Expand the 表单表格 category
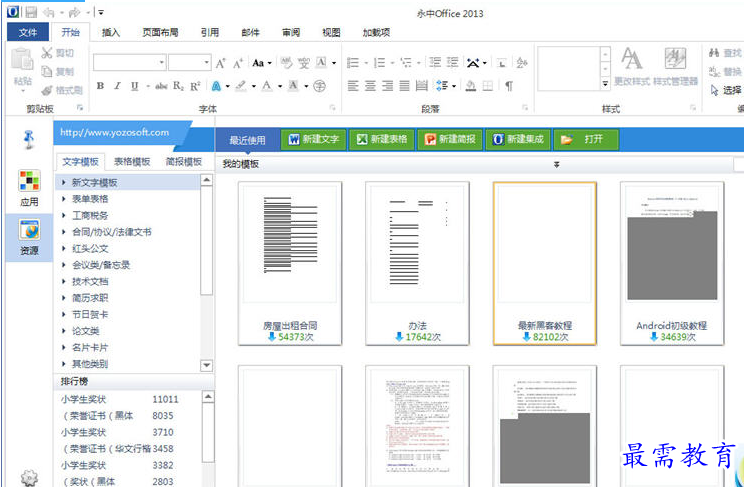The image size is (744, 487). 90,199
